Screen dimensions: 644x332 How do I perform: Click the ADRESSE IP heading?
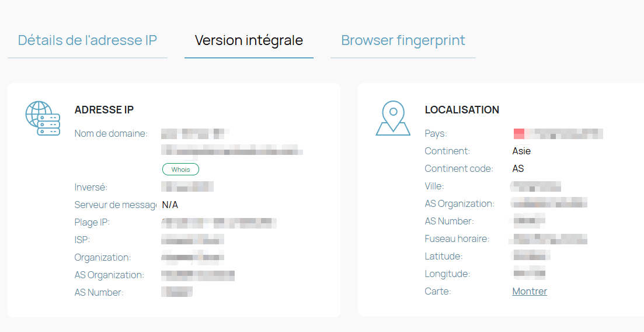pos(105,110)
